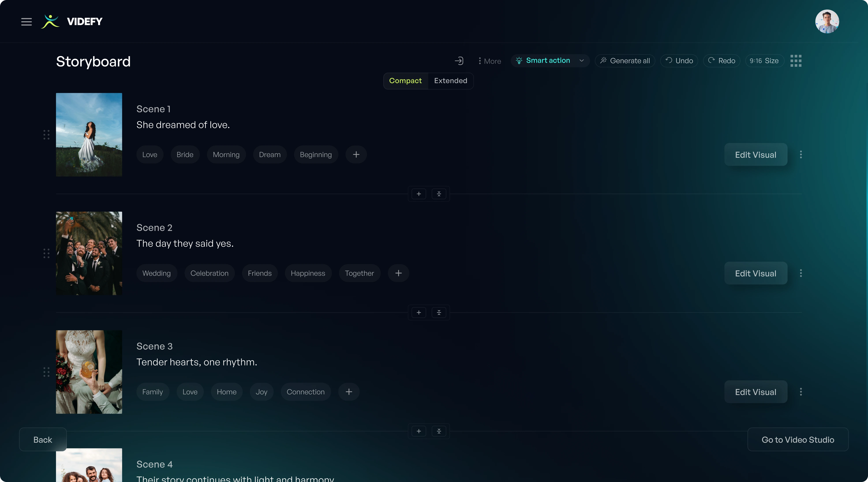Screen dimensions: 868x482
Task: Edit text 'She dreamed of love.'
Action: pos(183,125)
